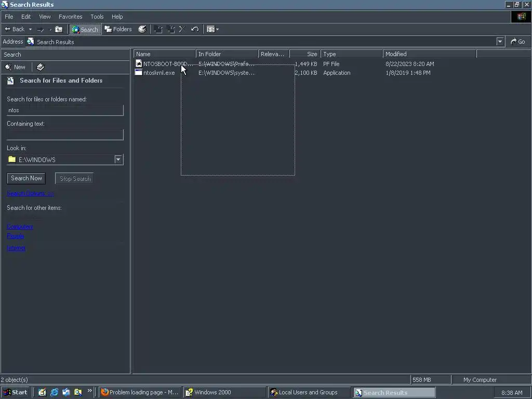
Task: Open the Views dropdown button
Action: pos(212,29)
